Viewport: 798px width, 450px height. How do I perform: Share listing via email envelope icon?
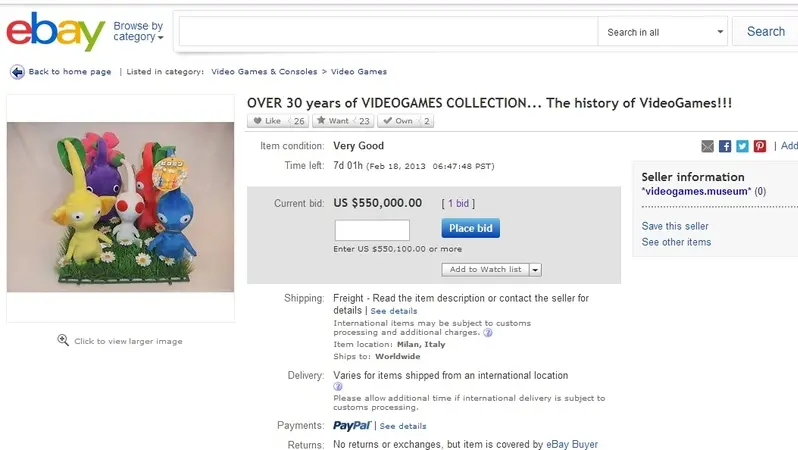point(707,147)
